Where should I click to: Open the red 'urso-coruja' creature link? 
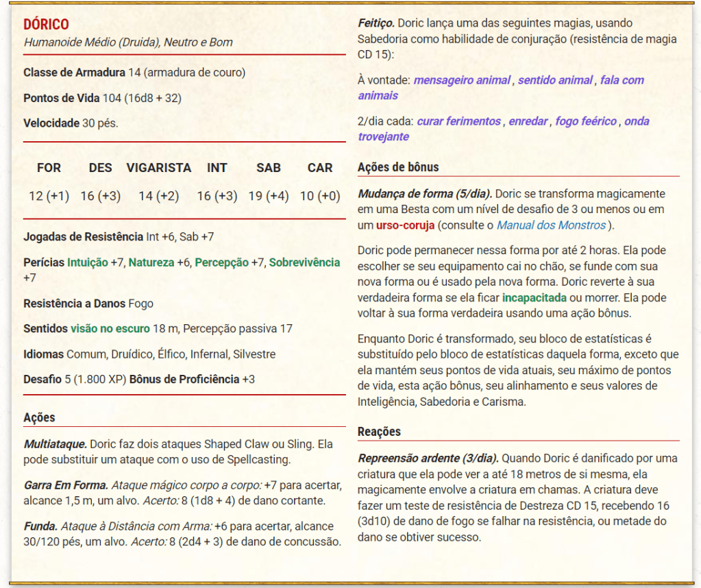tap(406, 225)
